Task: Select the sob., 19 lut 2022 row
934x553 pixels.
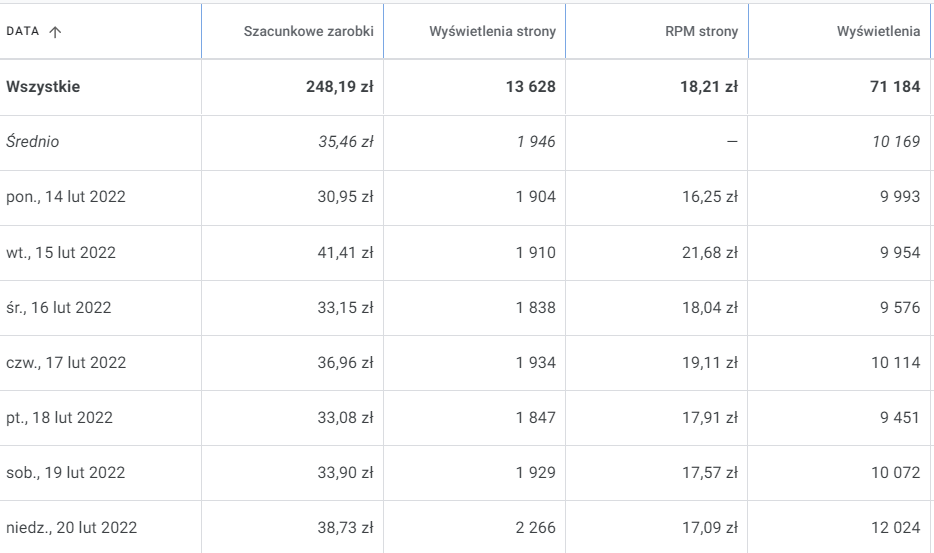Action: point(65,472)
